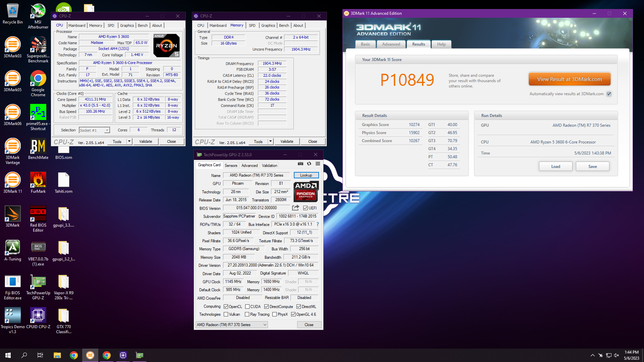Open the GPU-Z hamburger menu icon

[x=318, y=164]
